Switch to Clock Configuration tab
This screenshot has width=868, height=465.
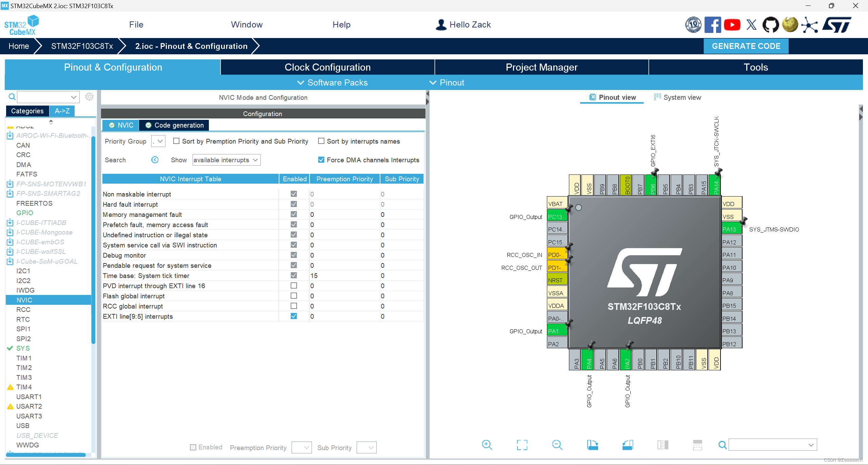[x=328, y=67]
